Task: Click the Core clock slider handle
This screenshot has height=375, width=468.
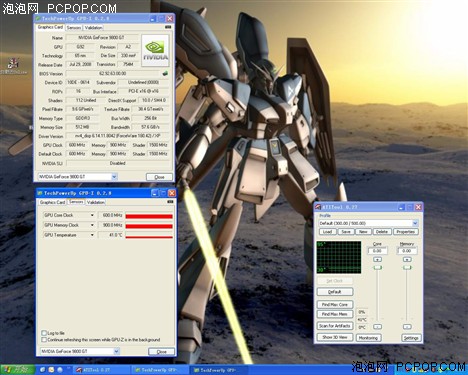Action: click(x=377, y=268)
